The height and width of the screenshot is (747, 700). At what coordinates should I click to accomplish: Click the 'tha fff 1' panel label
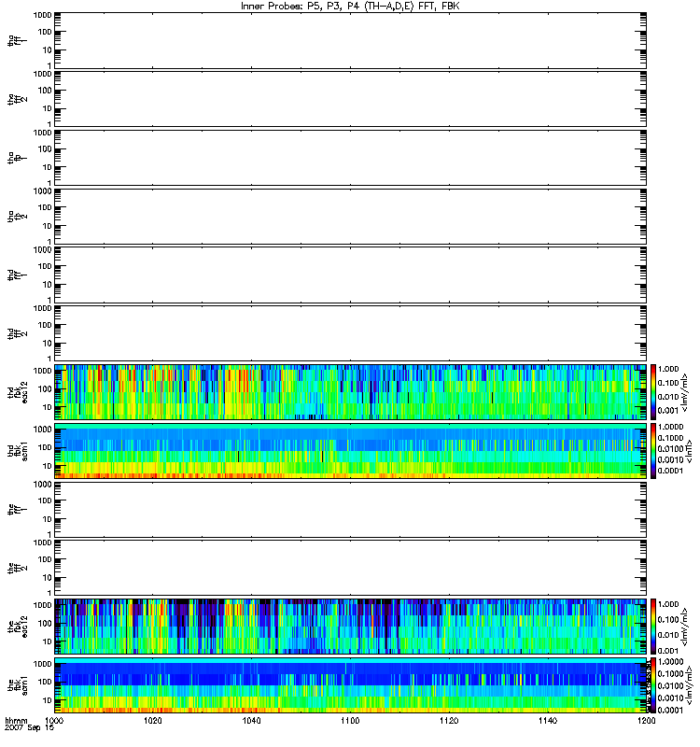(17, 40)
